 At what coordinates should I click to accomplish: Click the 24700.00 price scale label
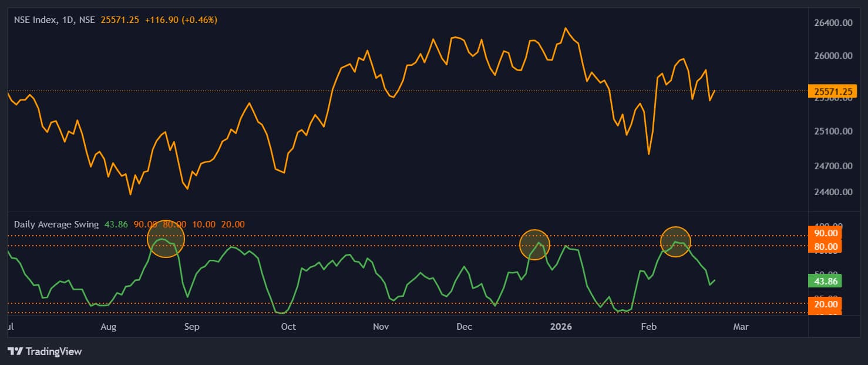[833, 166]
